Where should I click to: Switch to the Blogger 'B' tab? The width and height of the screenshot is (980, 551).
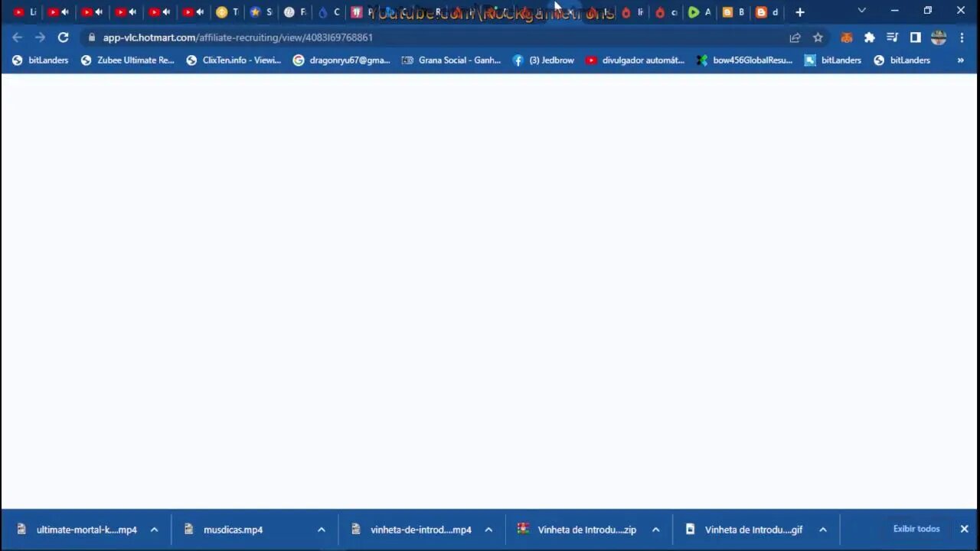click(x=733, y=12)
